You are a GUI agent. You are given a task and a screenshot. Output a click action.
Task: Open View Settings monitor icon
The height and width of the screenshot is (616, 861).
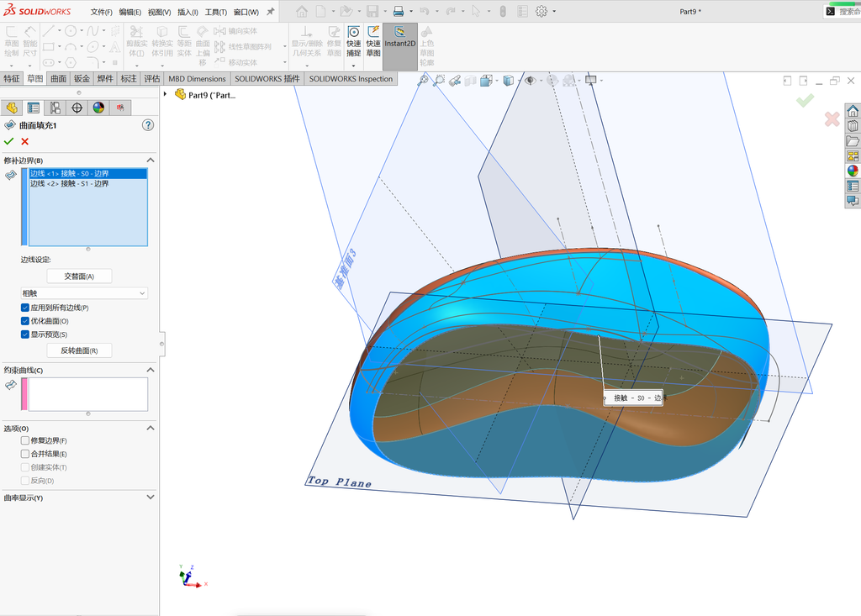[x=591, y=80]
